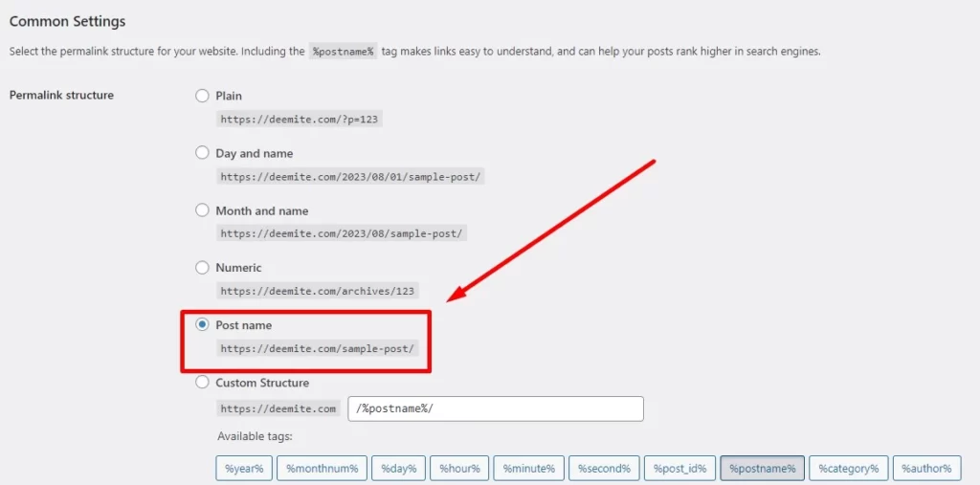This screenshot has width=980, height=485.
Task: Click the deemite.com/sample-post/ example URL
Action: (318, 348)
